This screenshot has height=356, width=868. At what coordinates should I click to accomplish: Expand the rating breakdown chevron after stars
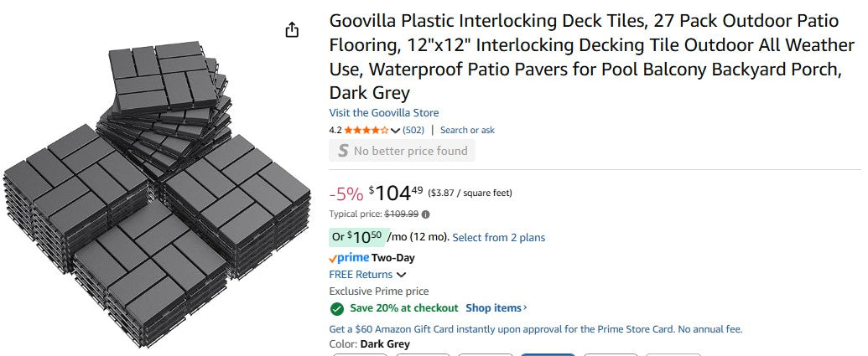[x=396, y=131]
